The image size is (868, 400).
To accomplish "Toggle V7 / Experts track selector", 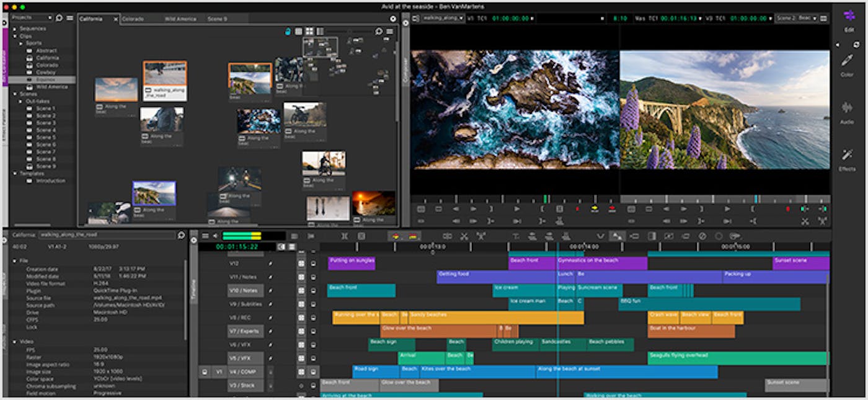I will 245,331.
